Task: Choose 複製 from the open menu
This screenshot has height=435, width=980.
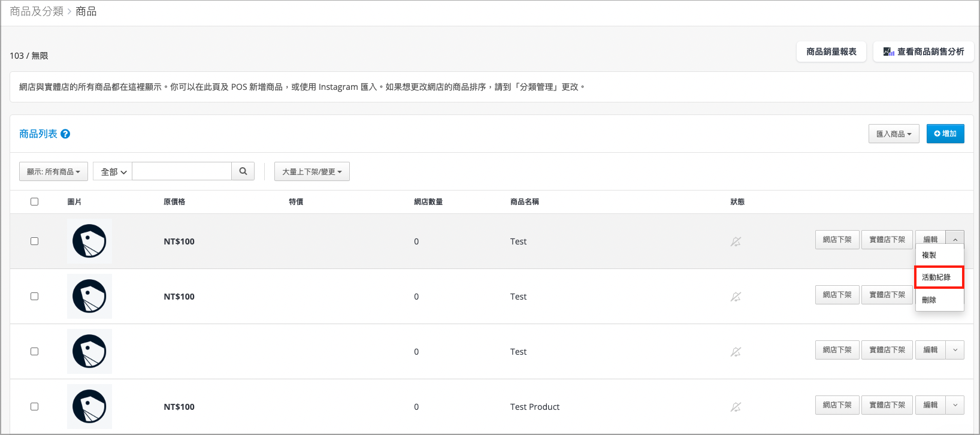Action: [x=939, y=255]
